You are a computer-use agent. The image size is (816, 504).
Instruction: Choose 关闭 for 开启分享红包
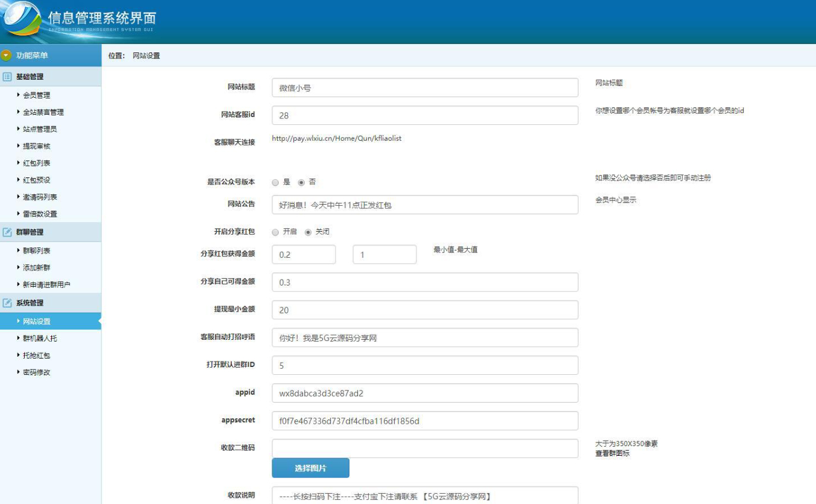308,232
